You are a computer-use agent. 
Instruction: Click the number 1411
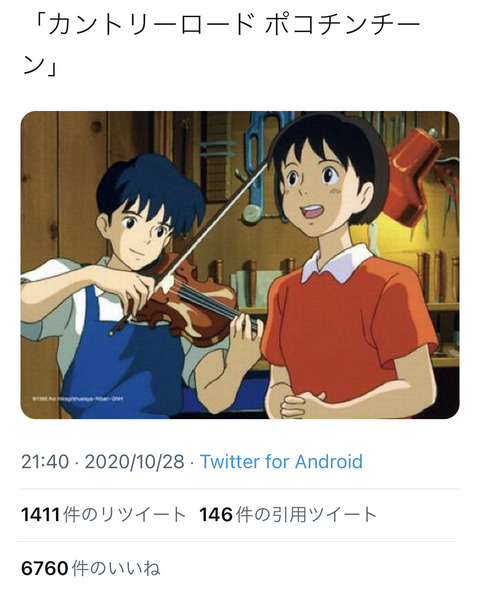pos(40,515)
